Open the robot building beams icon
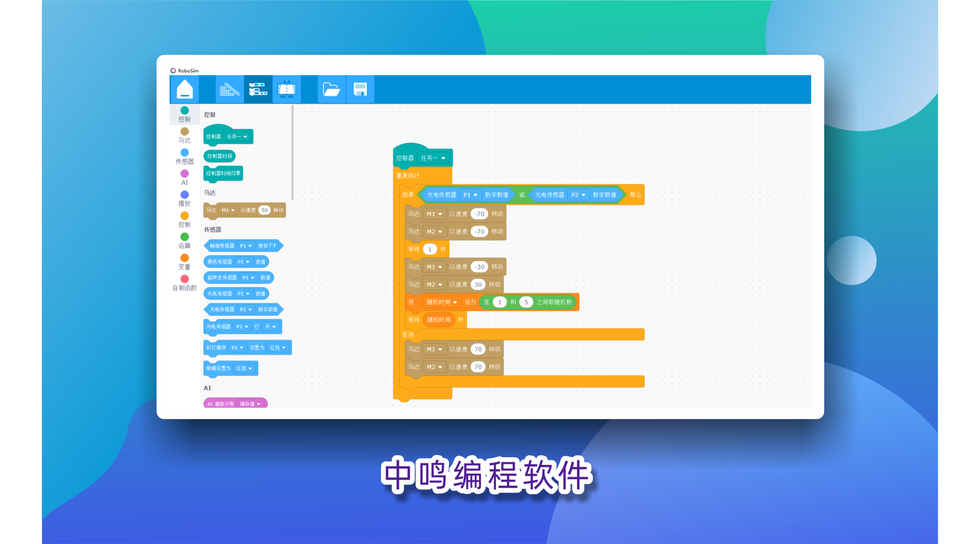980x544 pixels. point(230,90)
